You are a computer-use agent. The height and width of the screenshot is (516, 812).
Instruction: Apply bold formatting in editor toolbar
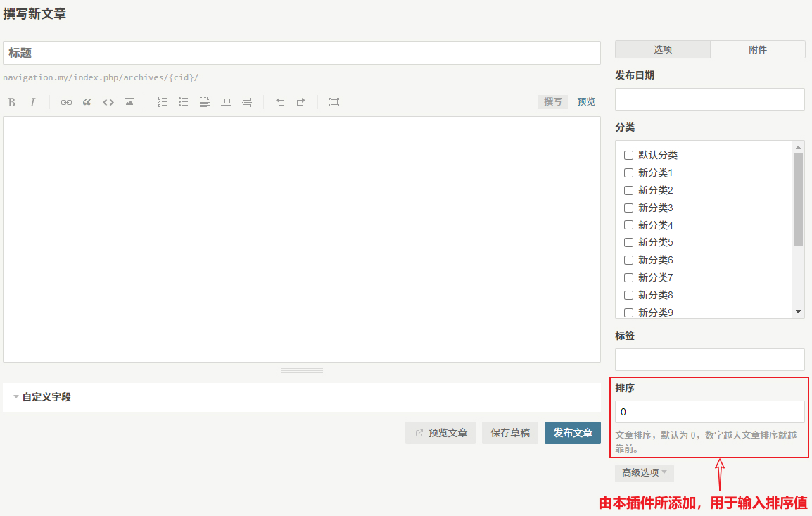coord(12,102)
